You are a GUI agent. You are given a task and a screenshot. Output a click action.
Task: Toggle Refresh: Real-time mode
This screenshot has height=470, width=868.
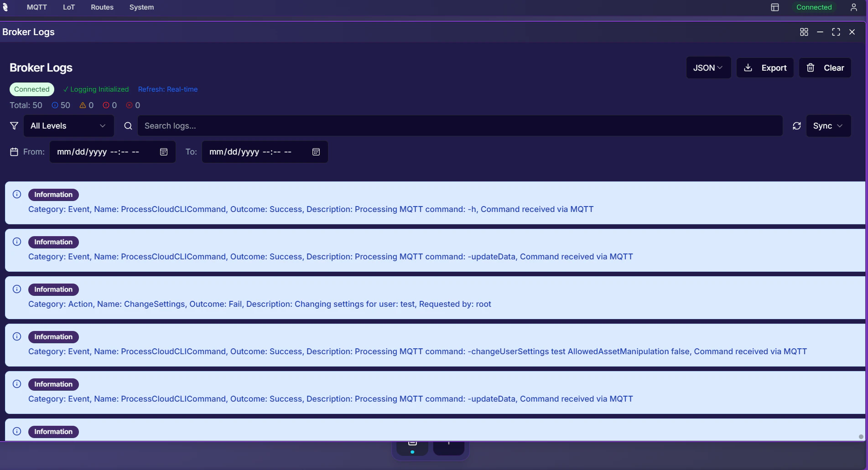[x=168, y=89]
